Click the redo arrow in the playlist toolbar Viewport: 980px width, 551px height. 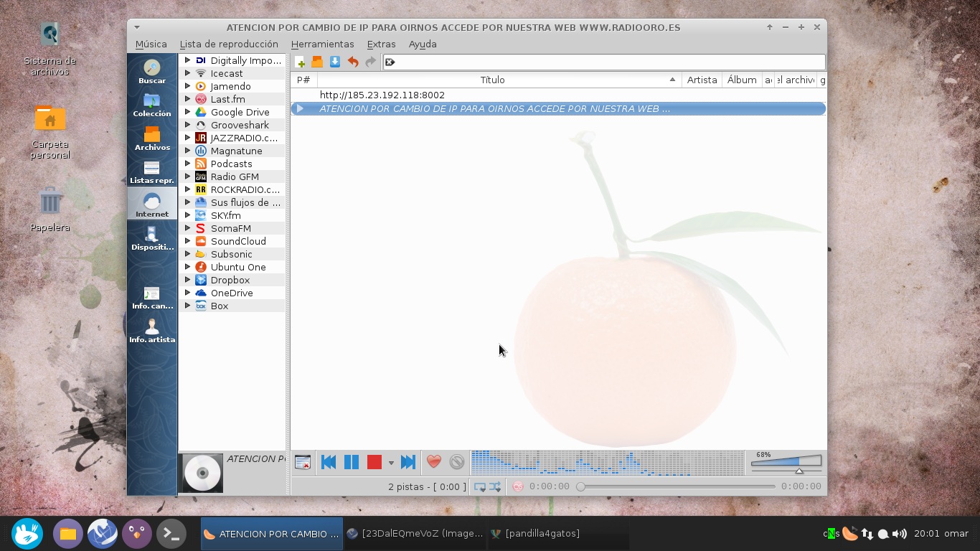370,62
